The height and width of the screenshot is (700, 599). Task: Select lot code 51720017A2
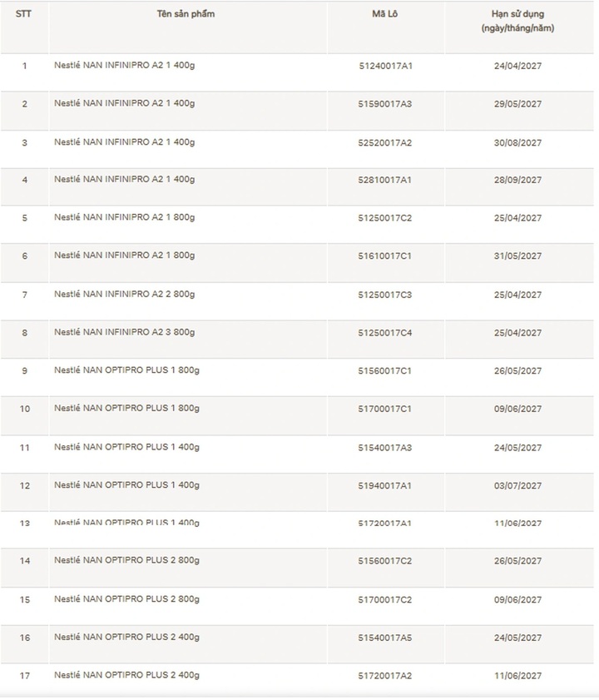click(x=384, y=675)
